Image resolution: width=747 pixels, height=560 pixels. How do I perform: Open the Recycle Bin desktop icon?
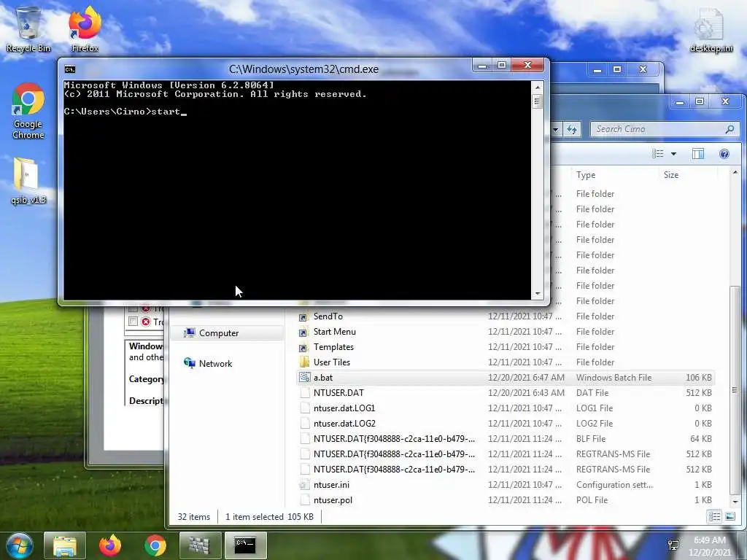pos(28,29)
